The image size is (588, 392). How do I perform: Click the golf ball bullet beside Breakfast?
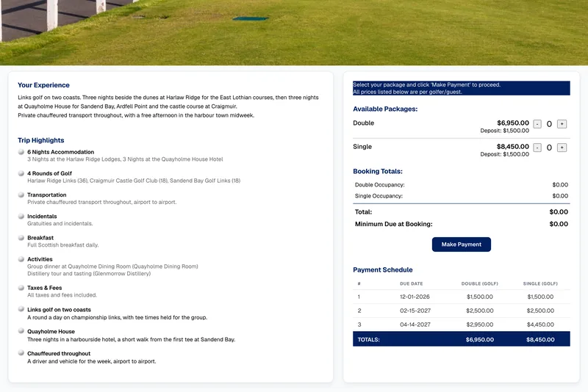(x=21, y=237)
